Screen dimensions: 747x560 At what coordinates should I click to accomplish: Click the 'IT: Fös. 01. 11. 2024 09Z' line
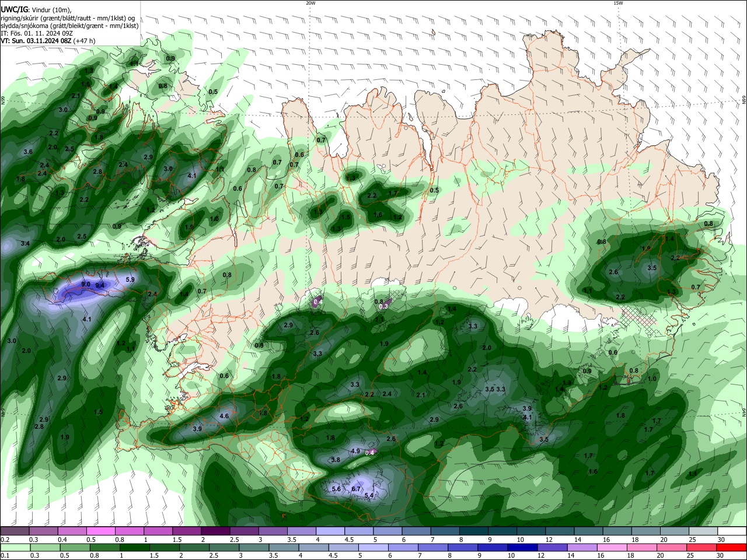point(37,33)
